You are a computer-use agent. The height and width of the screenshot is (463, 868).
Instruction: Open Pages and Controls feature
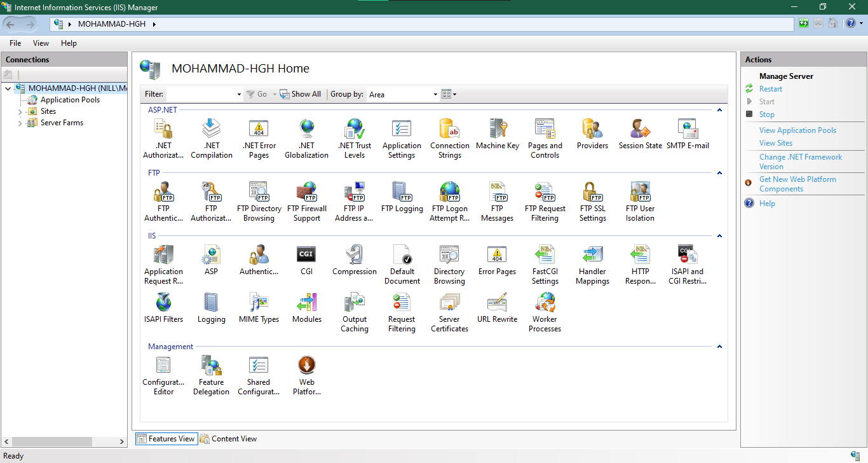545,139
